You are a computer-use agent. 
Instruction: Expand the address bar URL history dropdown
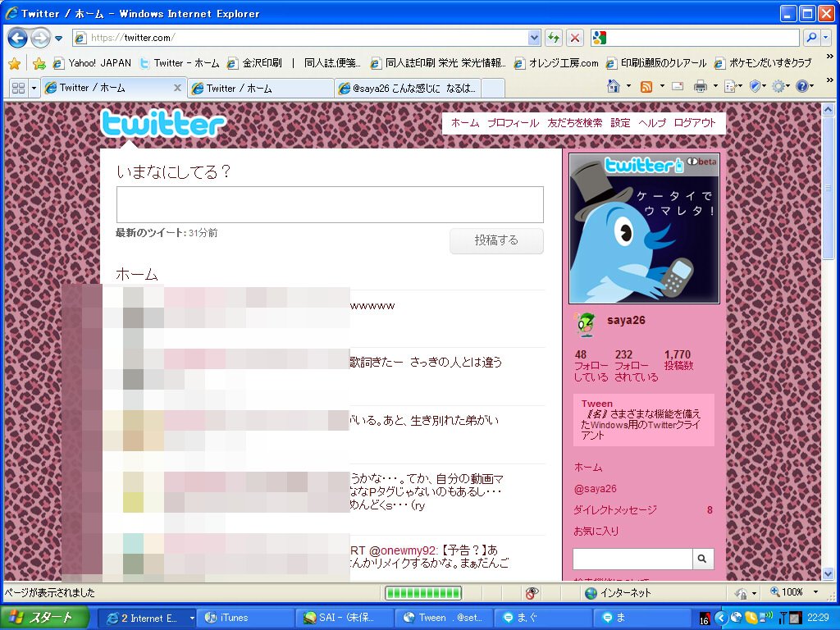point(534,38)
